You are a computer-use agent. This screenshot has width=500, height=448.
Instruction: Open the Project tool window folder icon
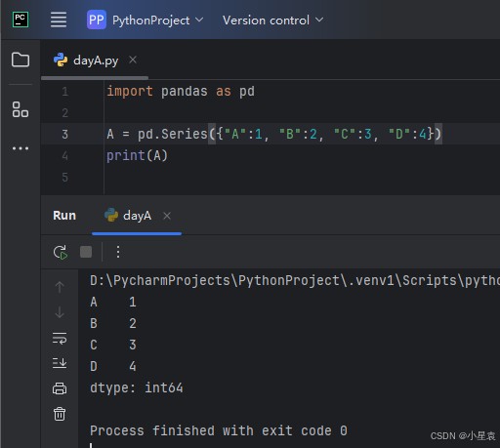point(21,60)
